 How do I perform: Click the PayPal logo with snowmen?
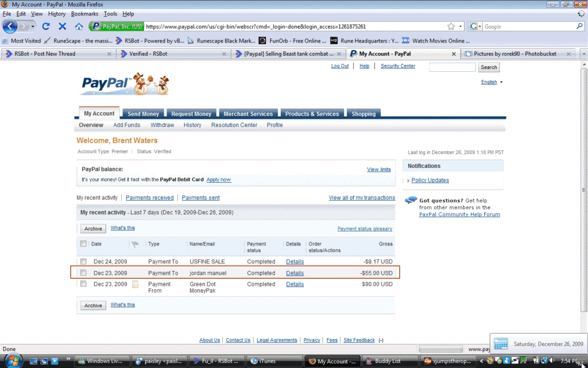pos(125,83)
